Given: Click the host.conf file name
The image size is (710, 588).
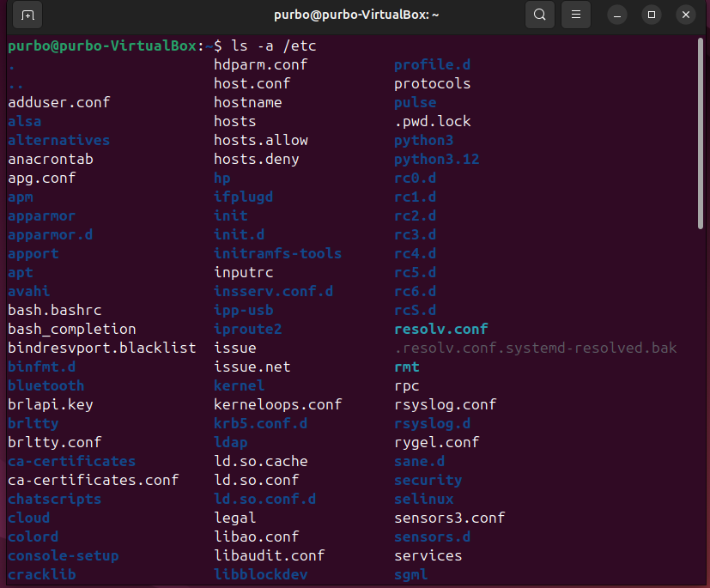Looking at the screenshot, I should click(x=252, y=83).
